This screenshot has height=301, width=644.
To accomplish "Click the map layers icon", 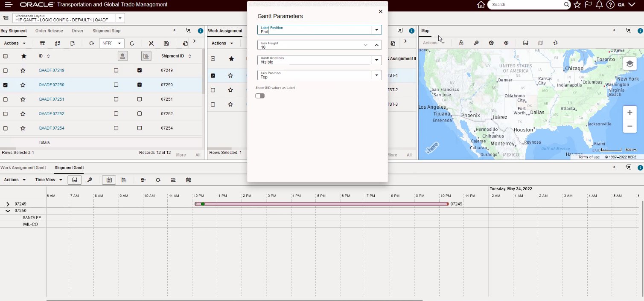I will coord(629,64).
